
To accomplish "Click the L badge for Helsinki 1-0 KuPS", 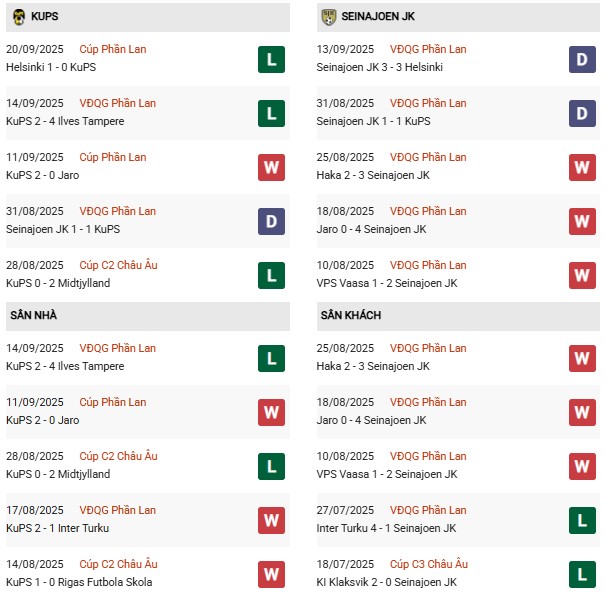I will 271,59.
